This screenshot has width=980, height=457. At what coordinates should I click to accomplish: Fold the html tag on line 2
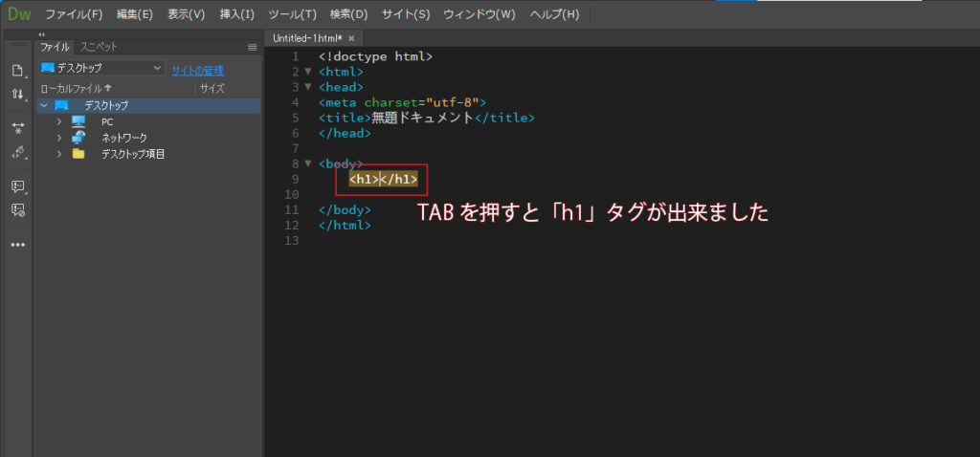tap(307, 71)
